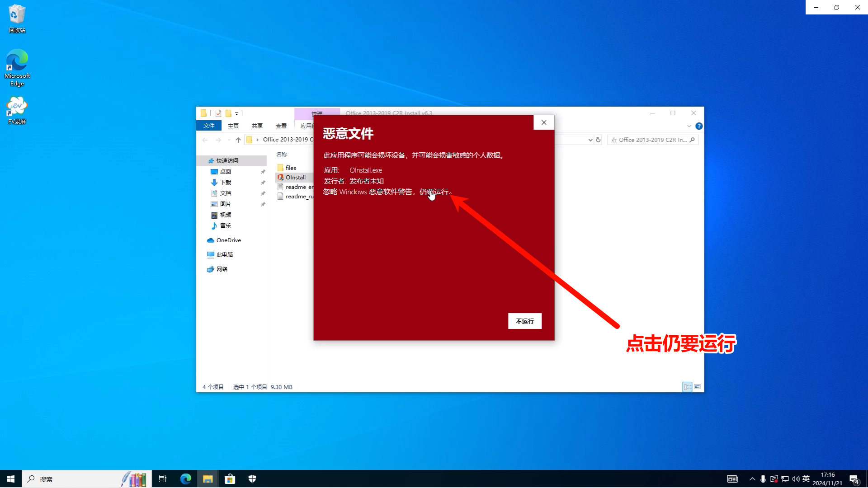Click the Explorer back navigation arrow

pyautogui.click(x=205, y=140)
